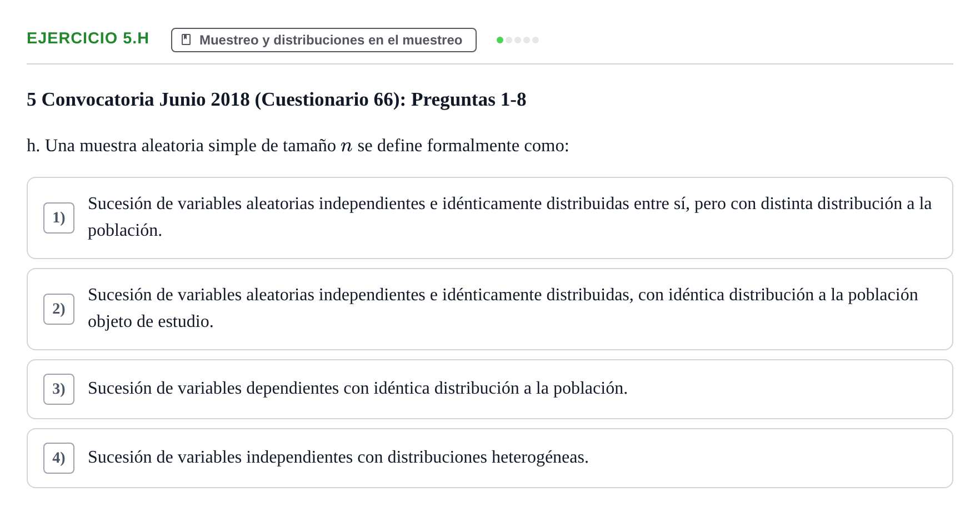Click the green difficulty dot indicator

(500, 40)
